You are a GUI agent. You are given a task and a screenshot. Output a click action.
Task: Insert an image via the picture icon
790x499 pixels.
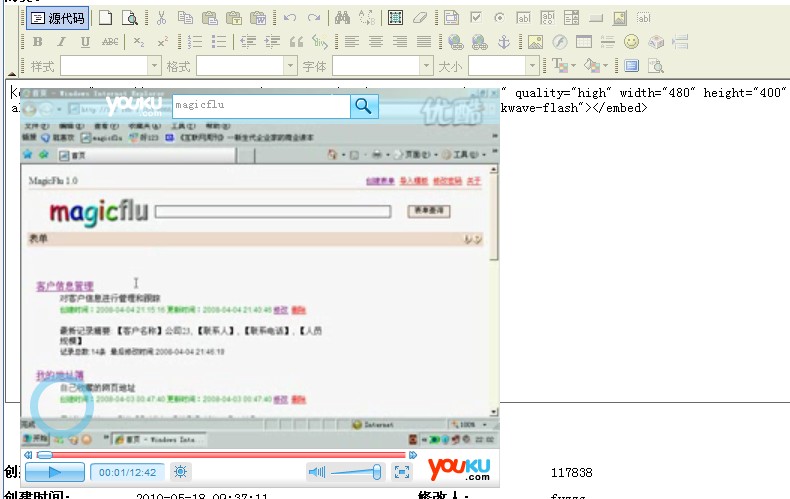[536, 42]
